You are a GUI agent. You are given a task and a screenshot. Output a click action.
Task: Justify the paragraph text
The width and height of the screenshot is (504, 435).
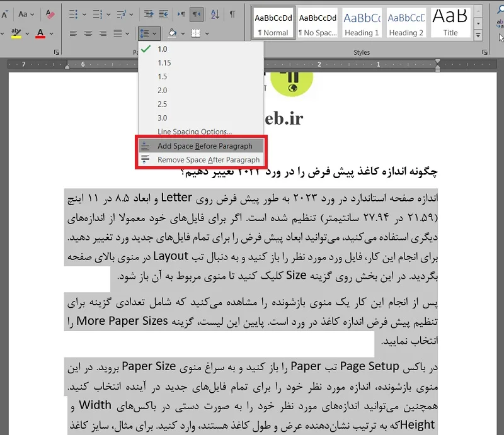click(x=118, y=33)
